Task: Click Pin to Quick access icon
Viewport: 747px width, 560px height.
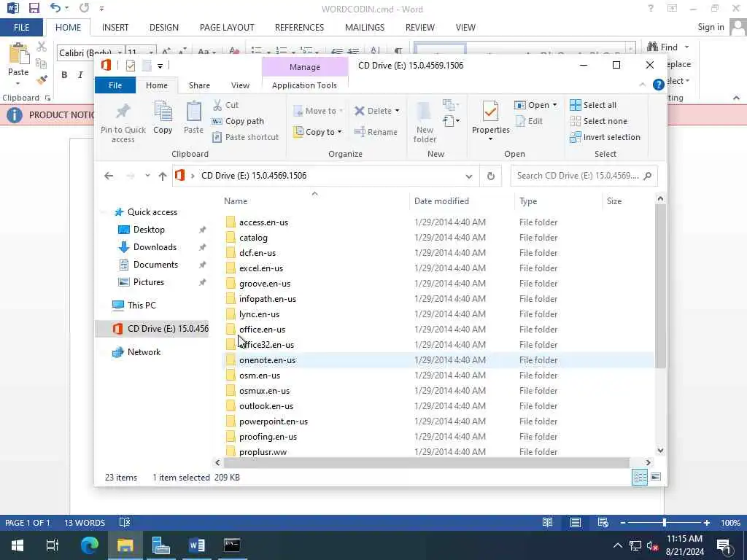Action: click(x=123, y=112)
